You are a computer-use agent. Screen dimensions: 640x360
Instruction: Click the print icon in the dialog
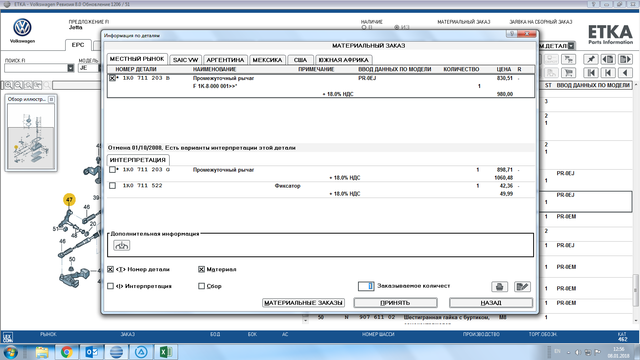click(499, 287)
